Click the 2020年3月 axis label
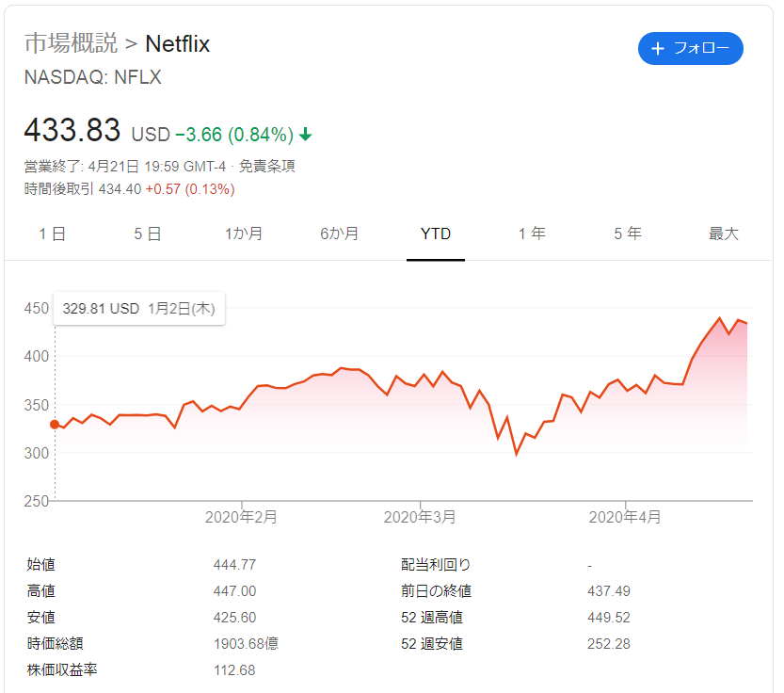Viewport: 784px width, 693px height. click(420, 517)
